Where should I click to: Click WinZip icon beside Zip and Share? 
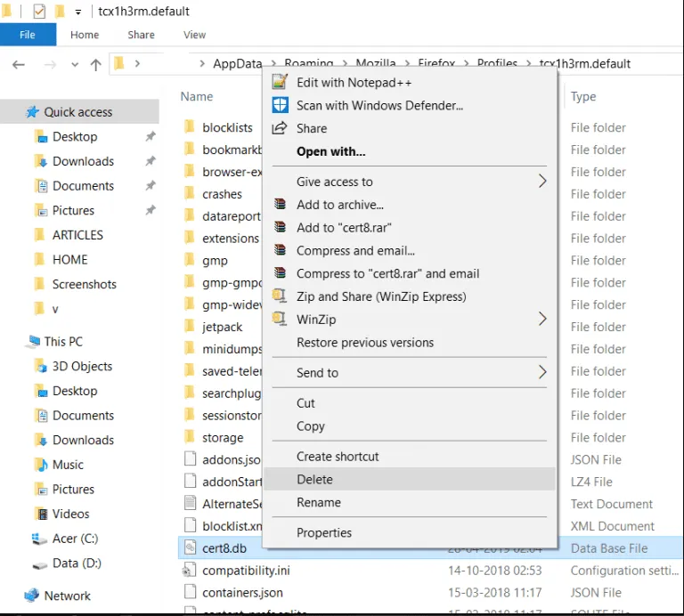279,296
